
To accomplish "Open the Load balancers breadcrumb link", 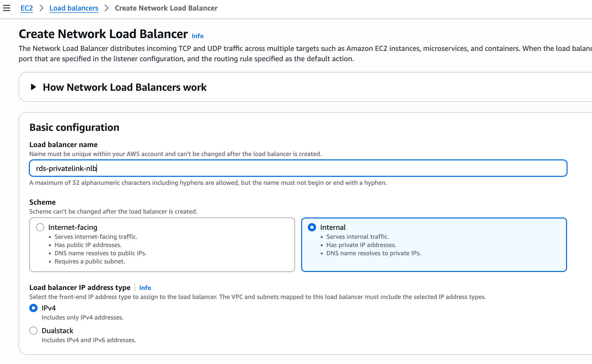I will (x=74, y=8).
